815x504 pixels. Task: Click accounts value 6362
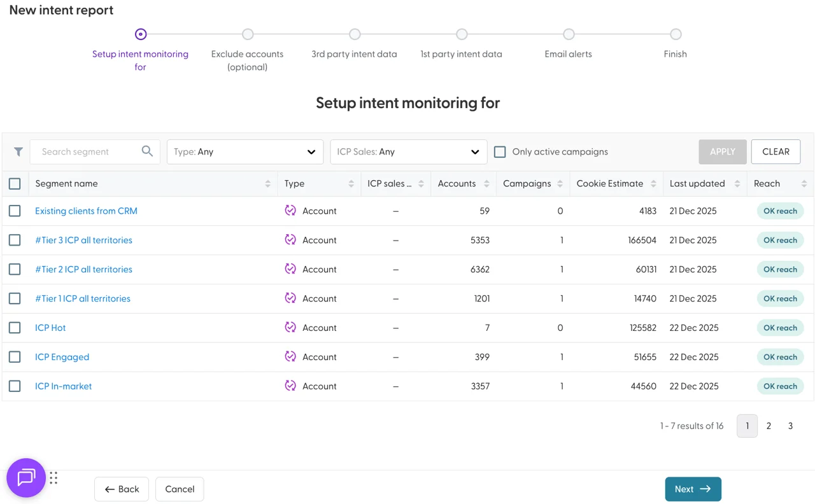(480, 269)
